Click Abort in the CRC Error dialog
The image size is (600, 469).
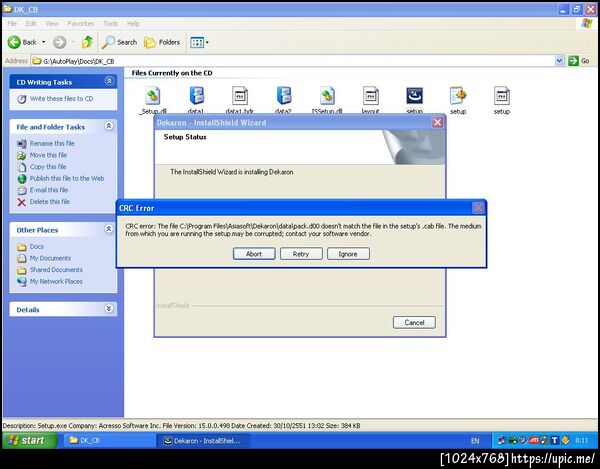[x=254, y=254]
